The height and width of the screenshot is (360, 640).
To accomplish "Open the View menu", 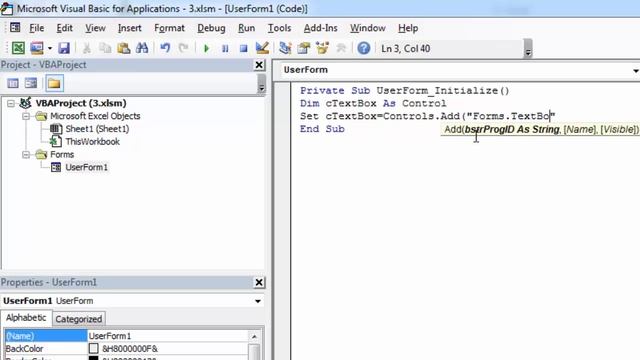I will (95, 28).
